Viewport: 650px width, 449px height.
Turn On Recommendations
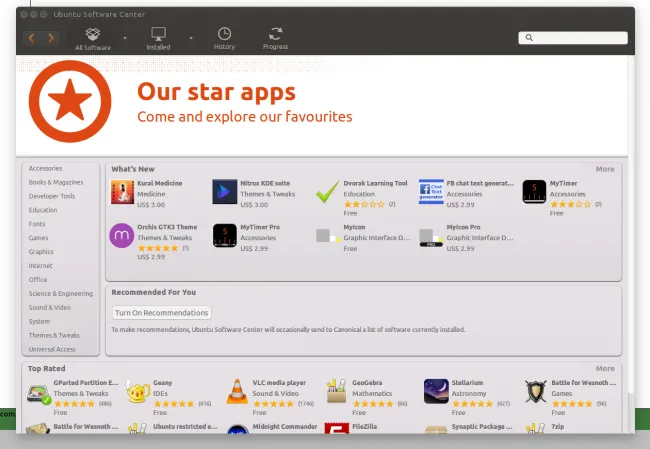(161, 313)
